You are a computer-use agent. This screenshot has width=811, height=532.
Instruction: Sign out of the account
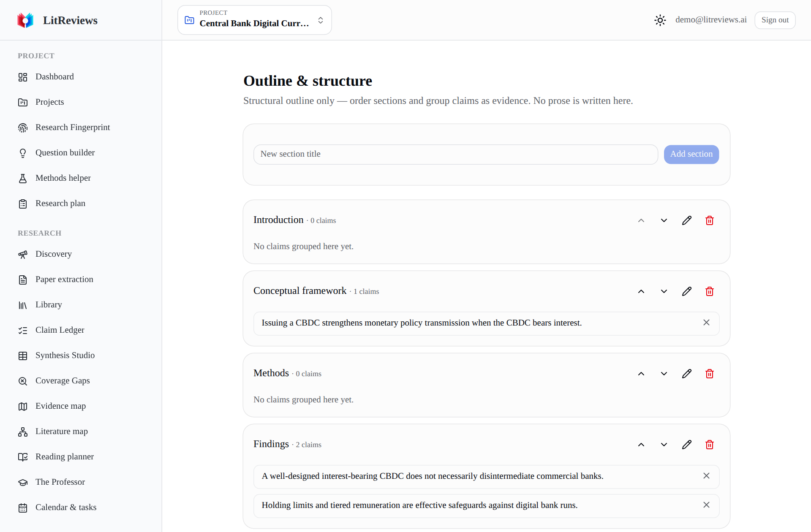coord(775,20)
